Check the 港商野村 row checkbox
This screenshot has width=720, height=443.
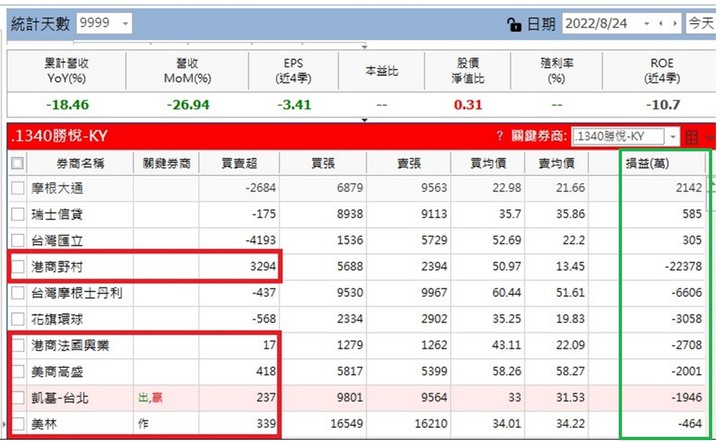[x=17, y=267]
